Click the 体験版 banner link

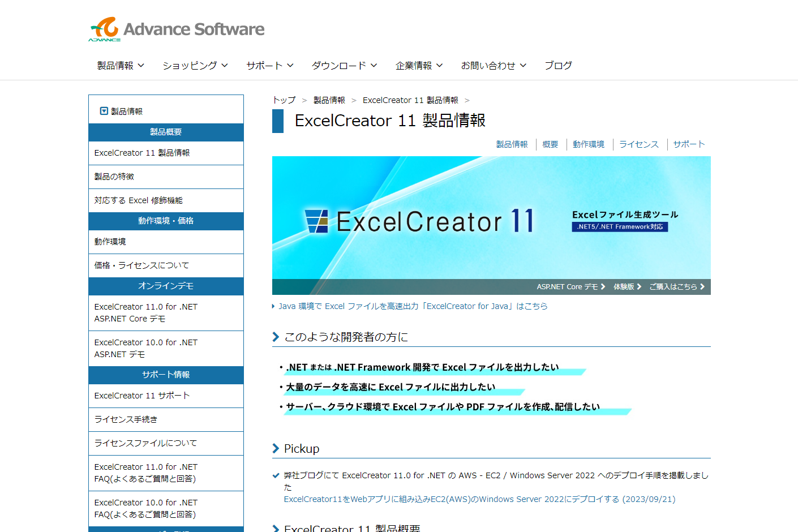tap(628, 287)
